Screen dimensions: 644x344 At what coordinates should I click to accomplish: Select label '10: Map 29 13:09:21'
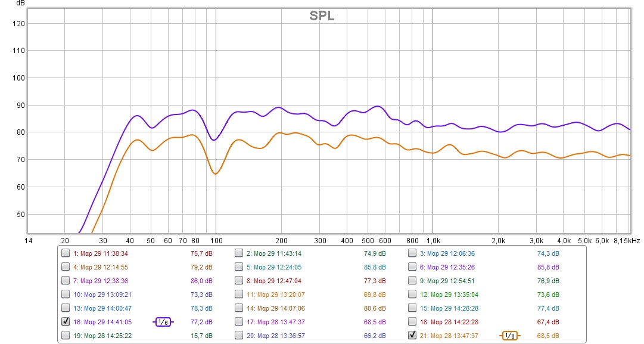point(102,295)
